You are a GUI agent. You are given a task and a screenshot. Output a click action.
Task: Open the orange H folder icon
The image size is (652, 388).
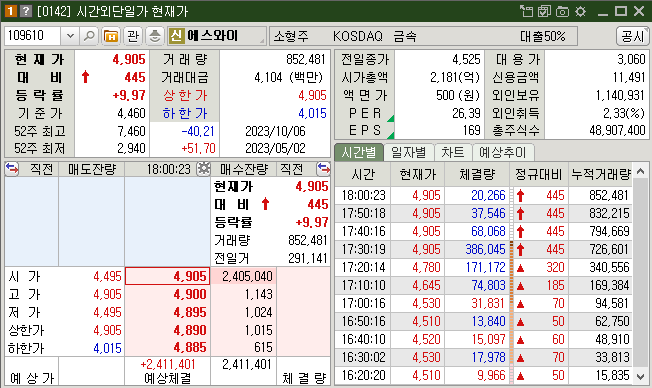[x=111, y=36]
